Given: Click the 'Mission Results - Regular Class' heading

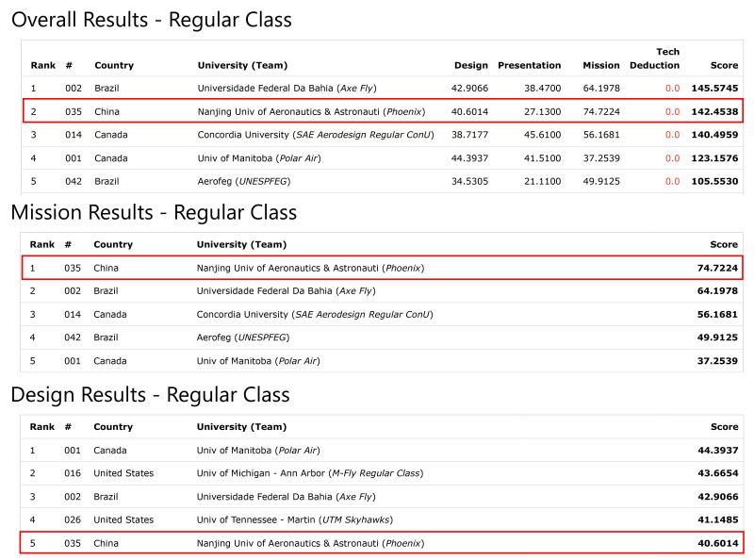Looking at the screenshot, I should [154, 212].
